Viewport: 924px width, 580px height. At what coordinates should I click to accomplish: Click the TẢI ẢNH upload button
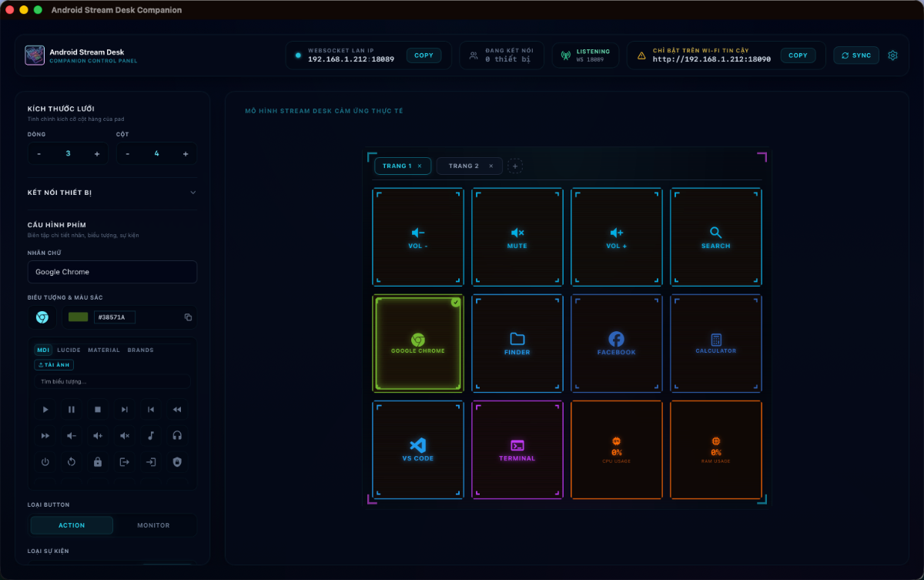click(53, 364)
